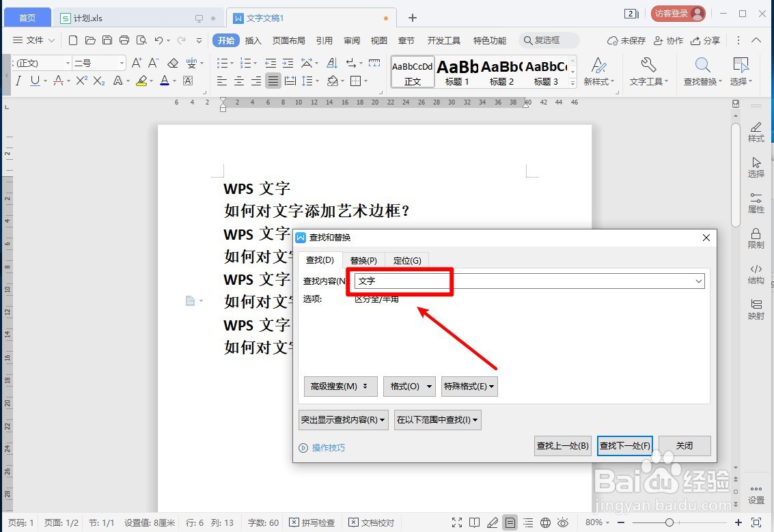Undo the last action

[x=158, y=40]
